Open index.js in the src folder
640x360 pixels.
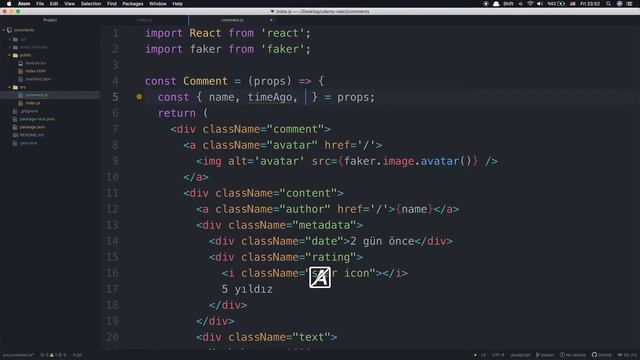tap(32, 103)
